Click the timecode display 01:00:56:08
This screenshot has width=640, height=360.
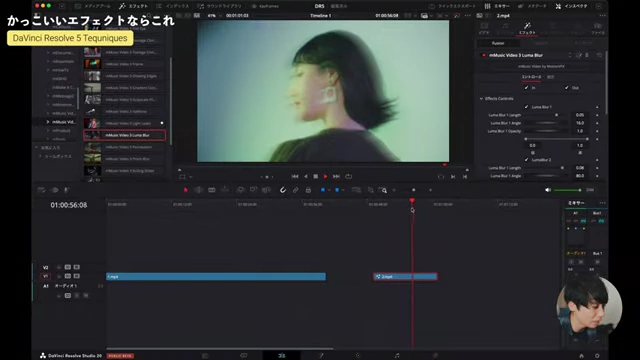coord(69,205)
